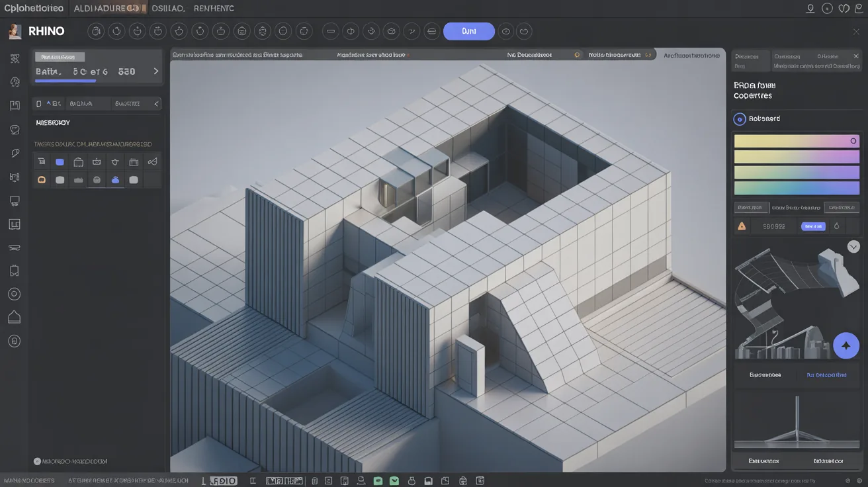Pick the bottom teal-to-blue gradient bar
The width and height of the screenshot is (868, 487).
click(x=797, y=187)
